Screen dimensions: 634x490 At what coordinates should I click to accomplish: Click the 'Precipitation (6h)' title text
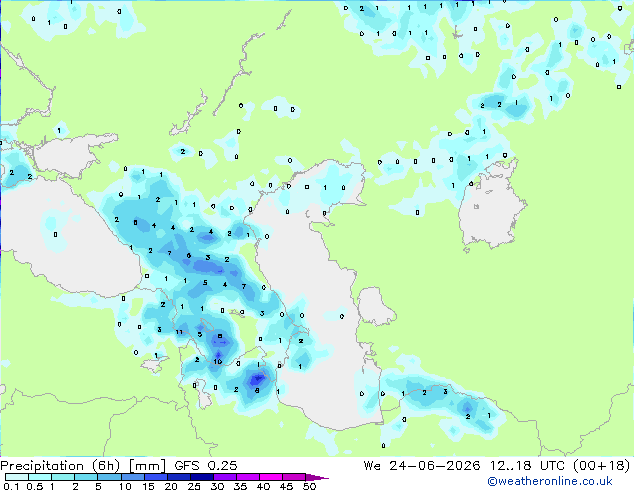click(60, 466)
